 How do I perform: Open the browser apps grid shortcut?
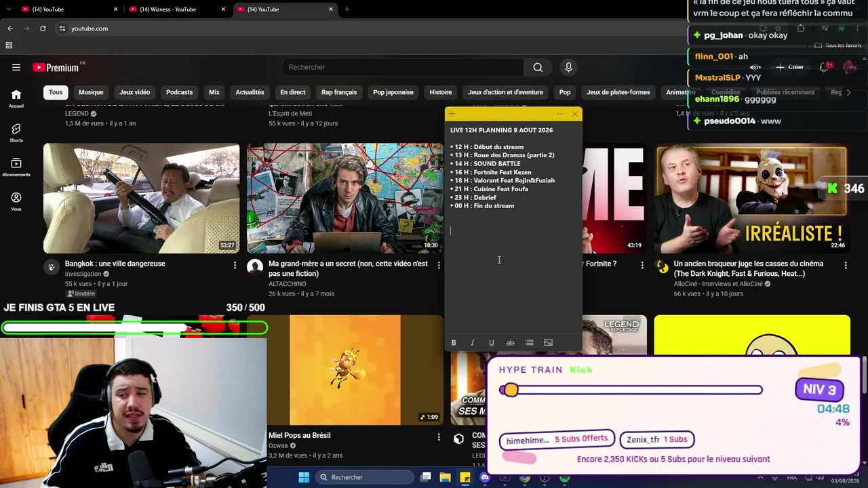9,45
